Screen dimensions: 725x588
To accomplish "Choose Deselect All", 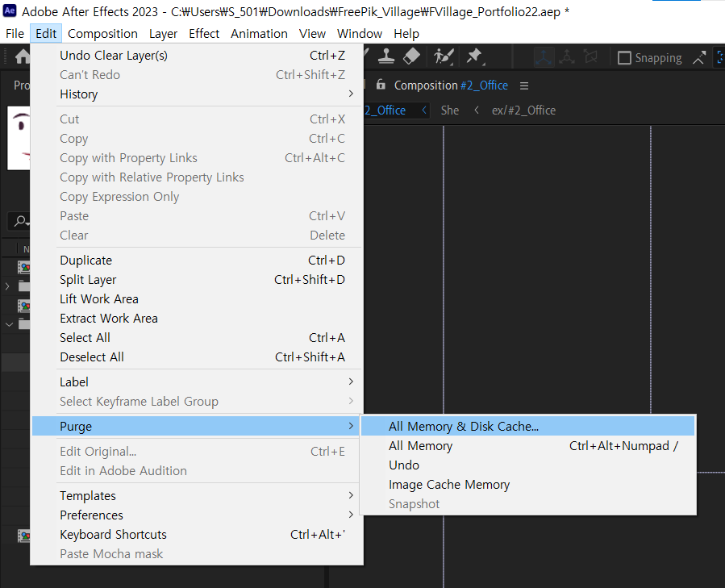I will pyautogui.click(x=197, y=357).
